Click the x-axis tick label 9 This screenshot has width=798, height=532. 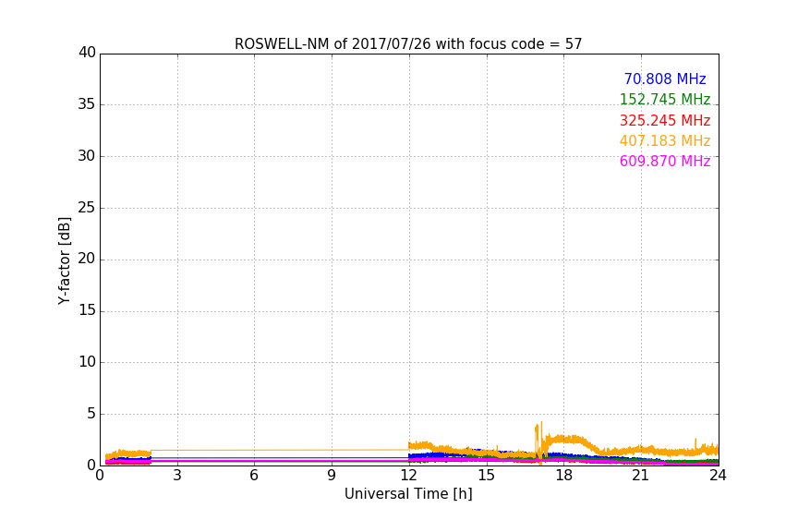[332, 476]
